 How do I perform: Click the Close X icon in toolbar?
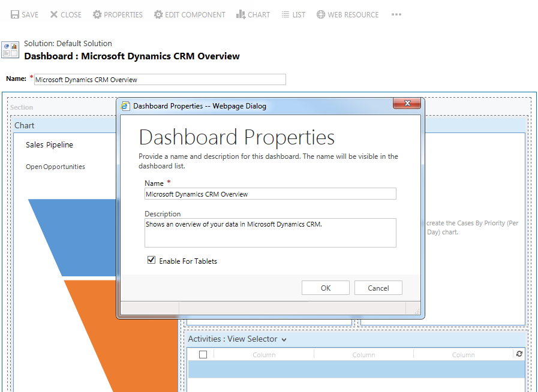(x=54, y=14)
